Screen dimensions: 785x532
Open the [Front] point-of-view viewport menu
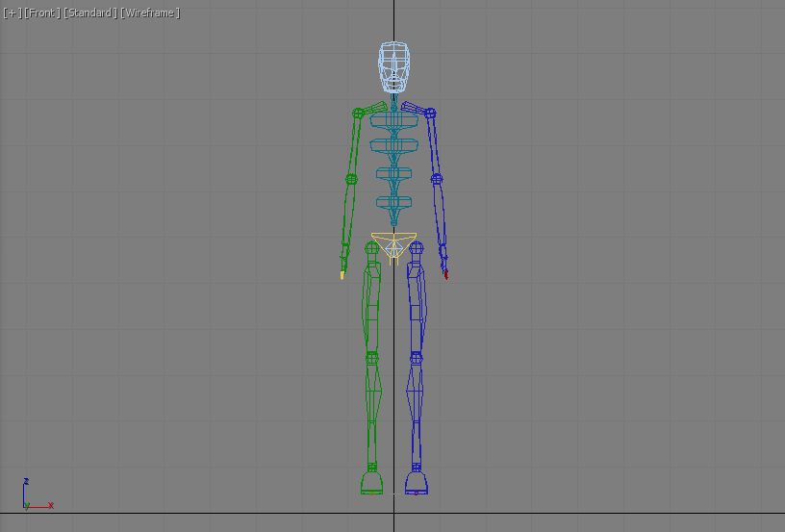[42, 13]
